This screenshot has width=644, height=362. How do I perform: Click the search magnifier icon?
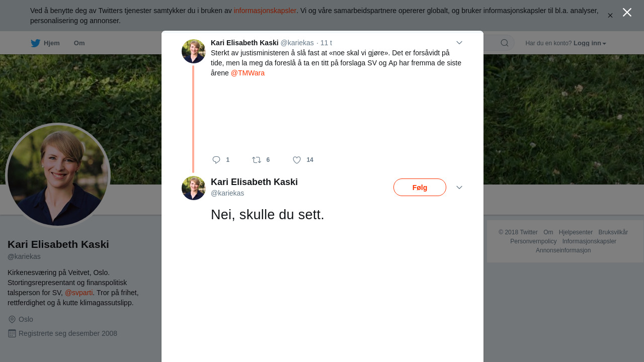coord(504,43)
